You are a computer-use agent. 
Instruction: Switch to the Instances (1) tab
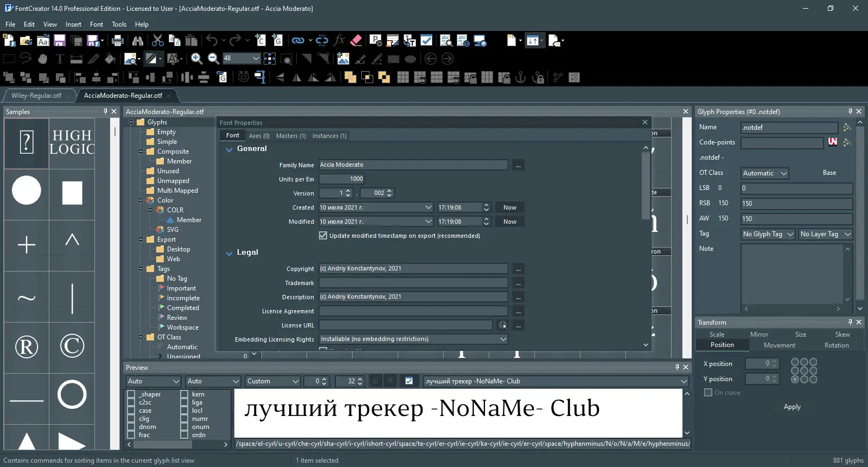(x=329, y=136)
